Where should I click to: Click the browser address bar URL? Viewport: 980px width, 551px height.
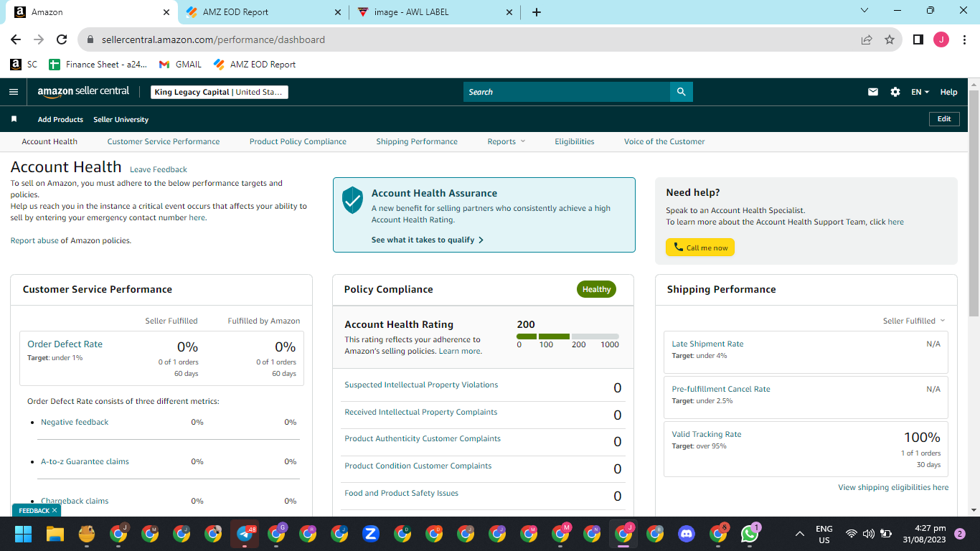pyautogui.click(x=213, y=39)
